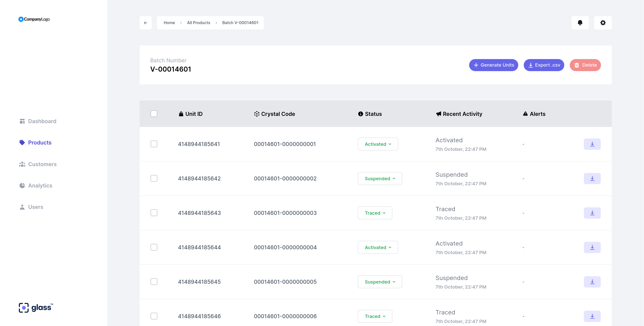Check the row checkbox for unit 4148944185645
The image size is (644, 326).
click(x=154, y=282)
